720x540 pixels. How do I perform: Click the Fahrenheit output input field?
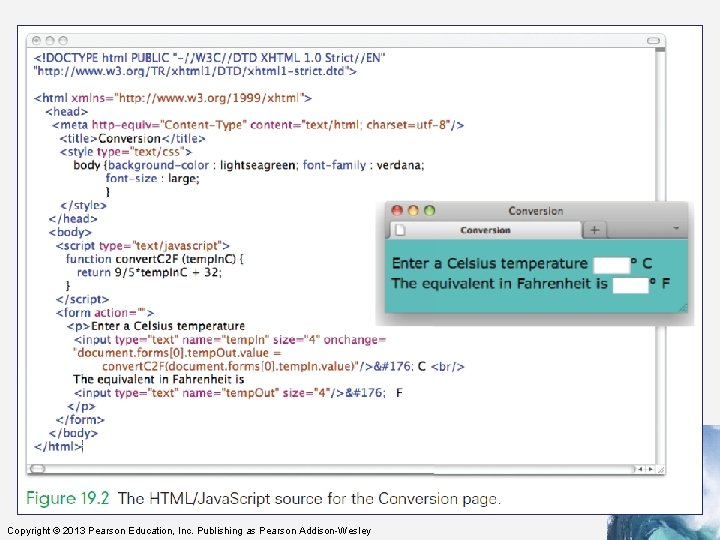(630, 285)
